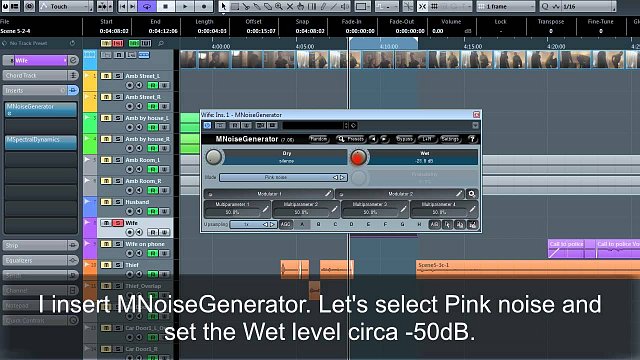Click the question mark help icon in MNoiseGenerator
This screenshot has height=360, width=640.
click(x=472, y=139)
